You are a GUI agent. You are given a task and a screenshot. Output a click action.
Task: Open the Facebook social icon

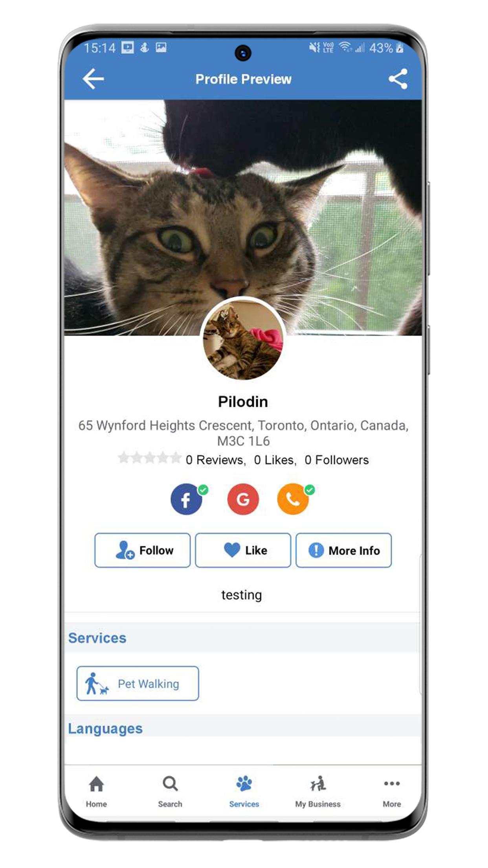point(186,499)
